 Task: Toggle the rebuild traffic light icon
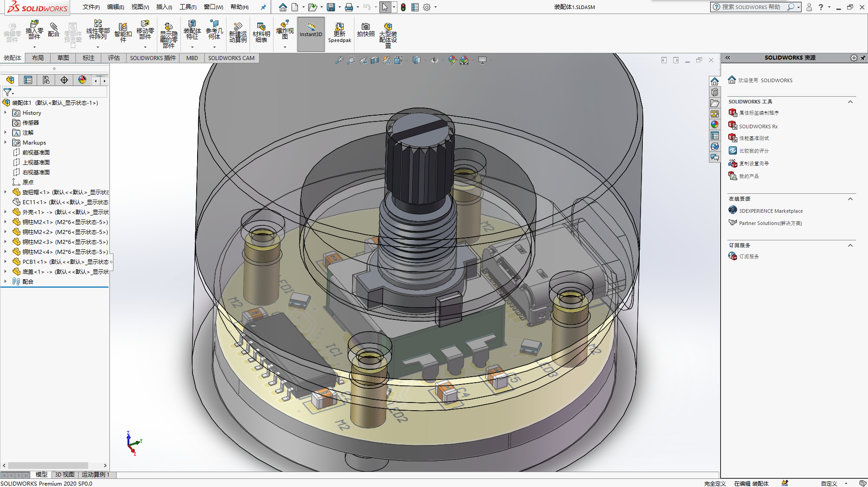coord(403,7)
